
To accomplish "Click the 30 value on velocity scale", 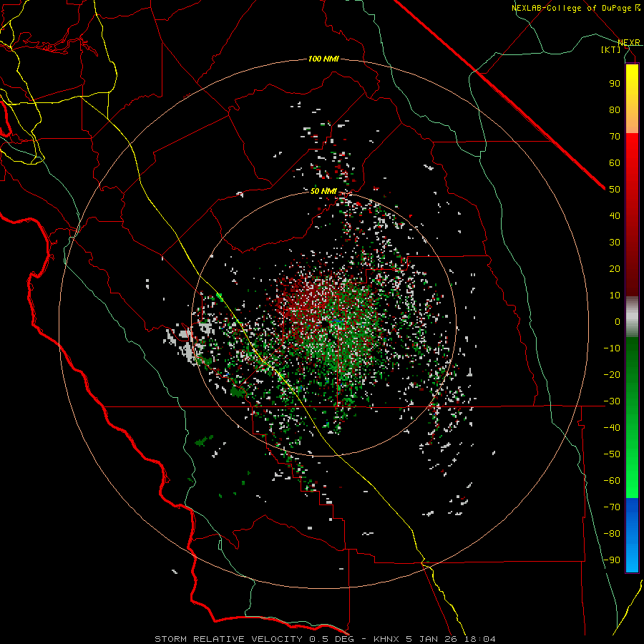I will point(615,243).
